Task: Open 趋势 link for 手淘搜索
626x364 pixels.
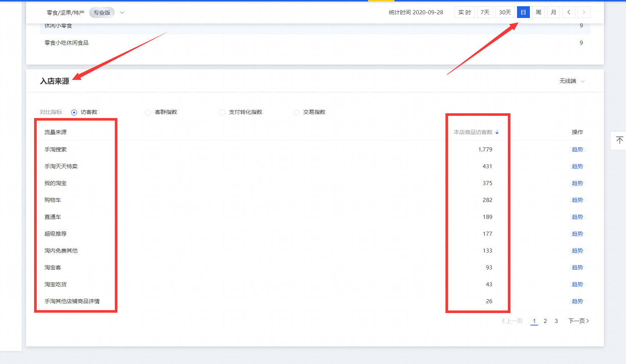Action: point(577,150)
